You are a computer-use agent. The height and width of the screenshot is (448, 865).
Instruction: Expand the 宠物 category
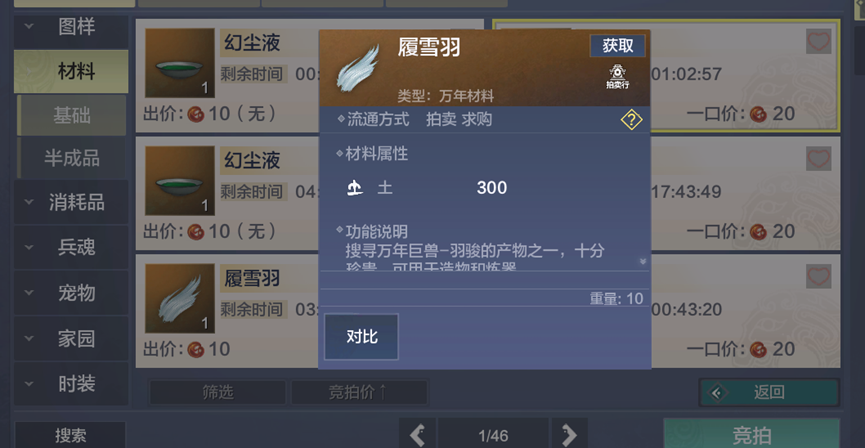click(x=71, y=293)
